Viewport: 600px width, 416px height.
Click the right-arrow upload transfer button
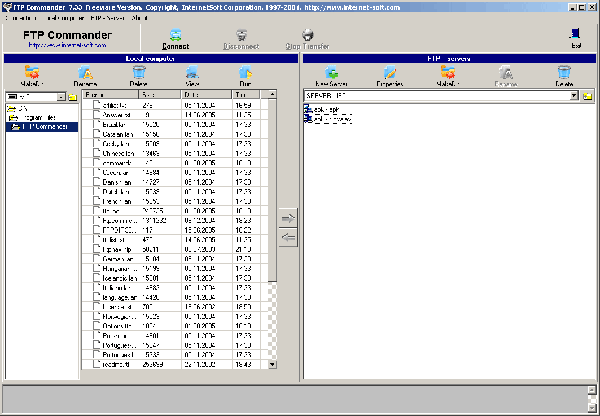[288, 218]
